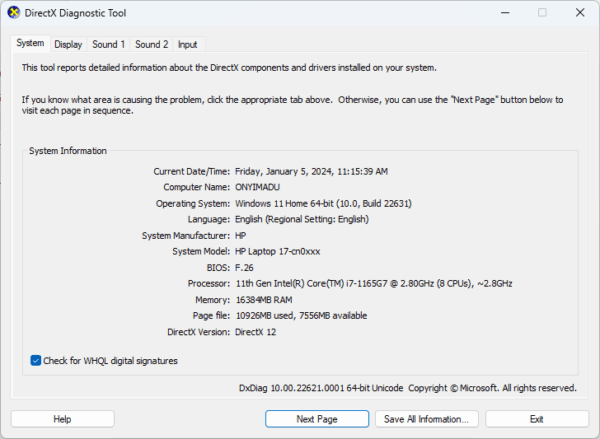600x439 pixels.
Task: Click the 16384MB RAM memory value
Action: pos(264,300)
